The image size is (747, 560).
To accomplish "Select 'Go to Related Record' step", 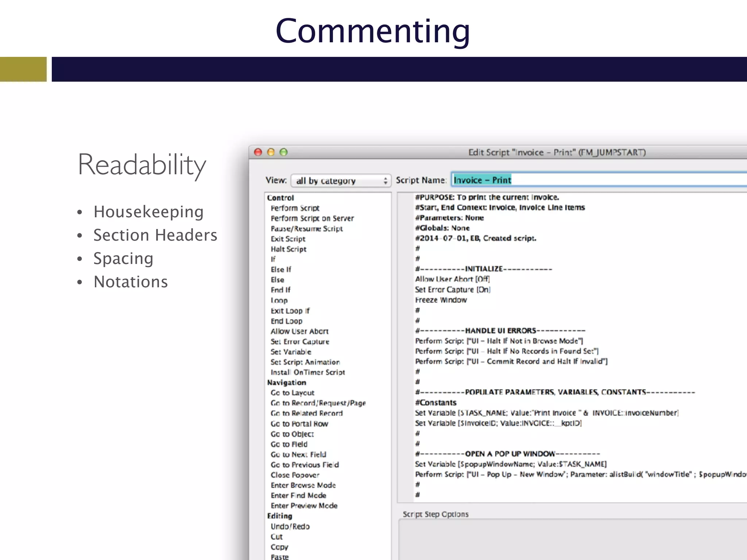I will coord(306,413).
